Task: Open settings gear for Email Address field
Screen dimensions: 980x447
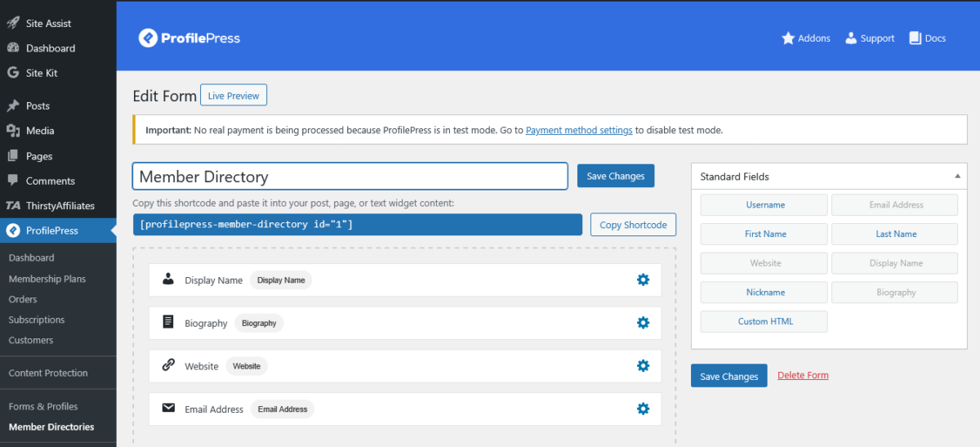Action: coord(643,409)
